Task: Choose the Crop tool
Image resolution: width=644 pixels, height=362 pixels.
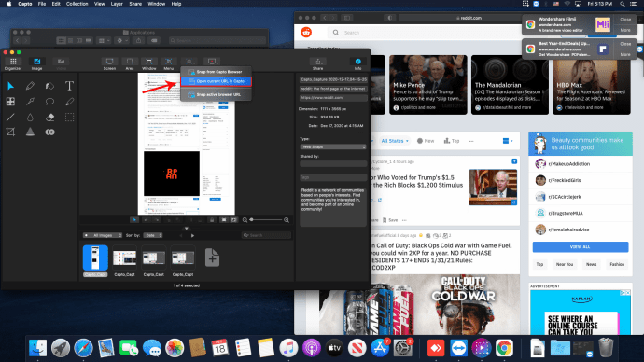Action: (10, 132)
